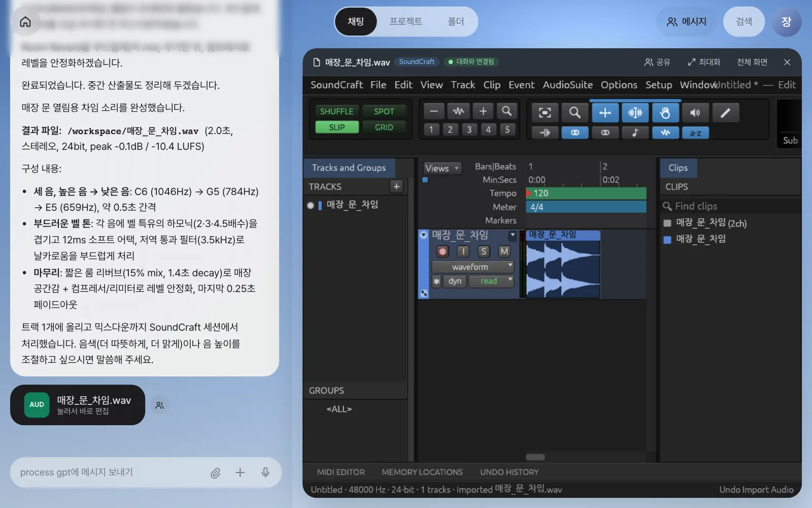Open track name dropdown arrow beside 매장_문_차임
This screenshot has height=508, width=812.
coord(513,235)
